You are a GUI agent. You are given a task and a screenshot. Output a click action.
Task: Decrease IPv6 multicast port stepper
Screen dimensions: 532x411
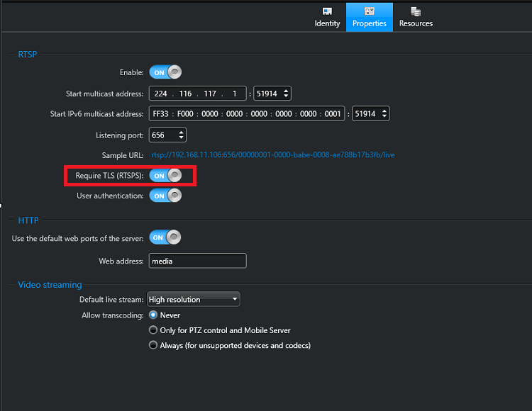[384, 117]
